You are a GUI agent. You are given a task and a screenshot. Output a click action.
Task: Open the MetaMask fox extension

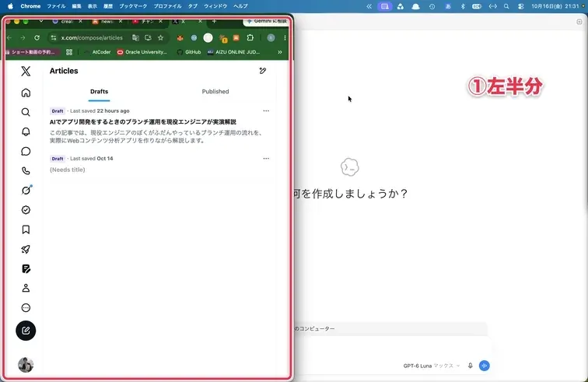[180, 37]
